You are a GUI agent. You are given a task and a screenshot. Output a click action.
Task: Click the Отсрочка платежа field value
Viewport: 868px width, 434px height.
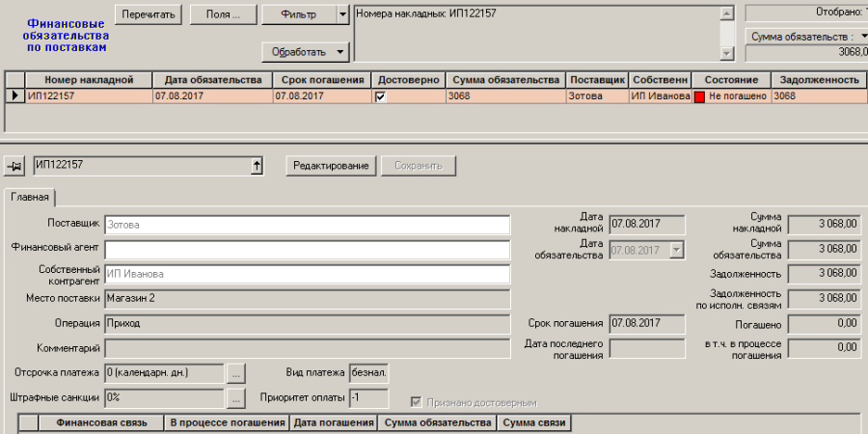(x=164, y=373)
